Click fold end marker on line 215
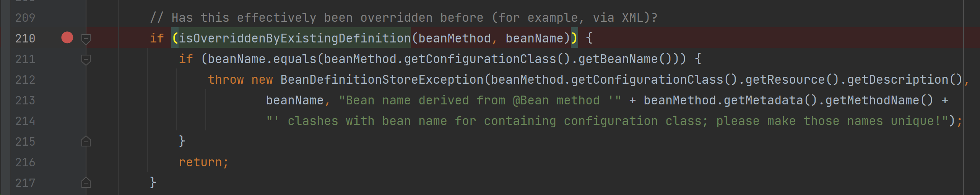Screen dimensions: 980x195 [x=86, y=142]
